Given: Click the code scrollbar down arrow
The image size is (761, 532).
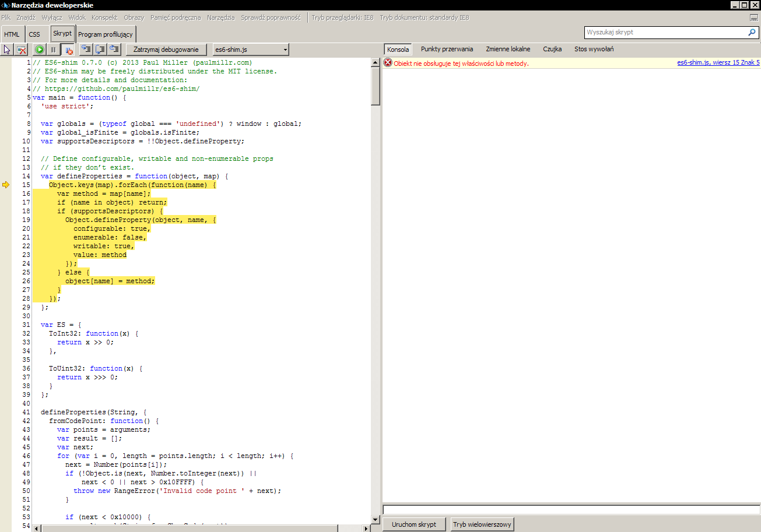Looking at the screenshot, I should 376,519.
